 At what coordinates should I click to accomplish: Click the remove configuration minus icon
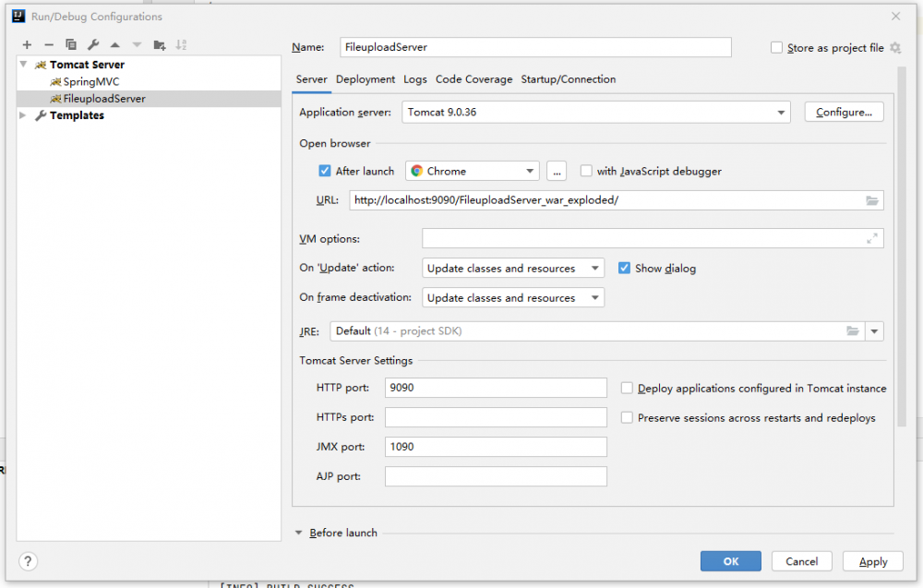(49, 44)
